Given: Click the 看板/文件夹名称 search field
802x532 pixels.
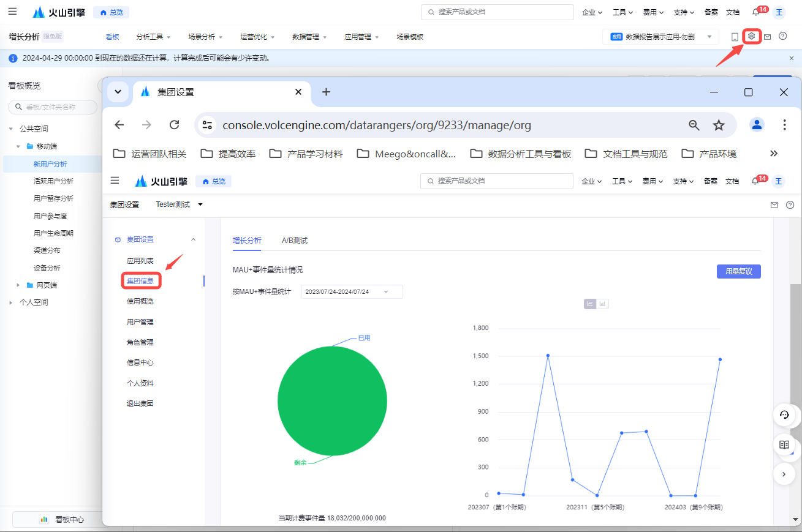Looking at the screenshot, I should (53, 107).
